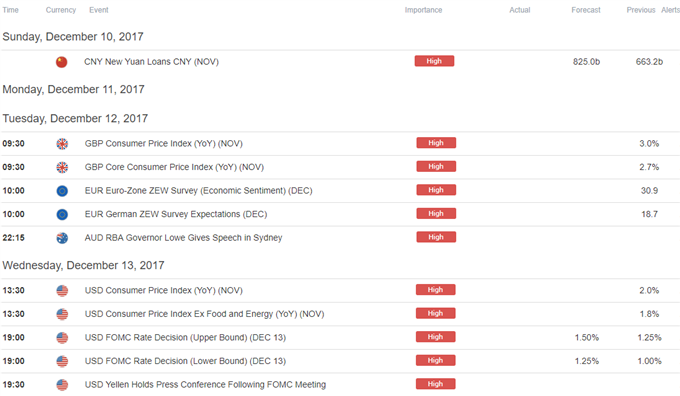Select the Wednesday, December 13, 2017 date heading
Image resolution: width=680 pixels, height=396 pixels.
point(83,265)
